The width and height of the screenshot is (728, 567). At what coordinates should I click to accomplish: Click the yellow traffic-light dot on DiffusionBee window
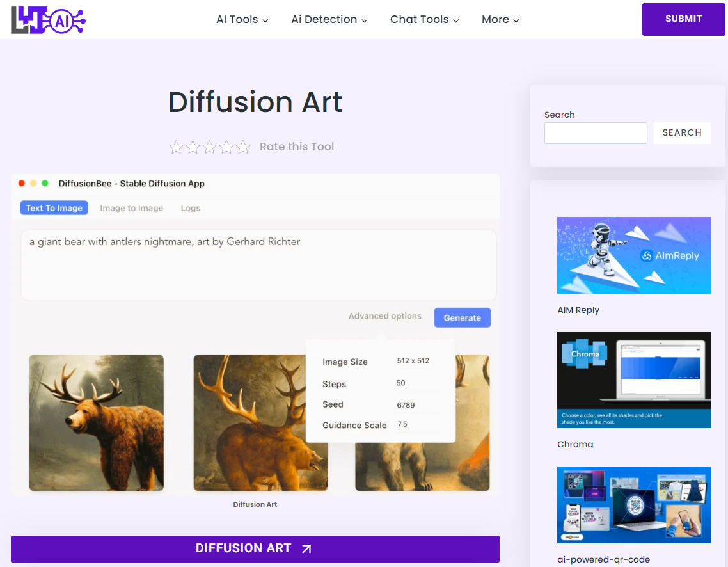[34, 182]
